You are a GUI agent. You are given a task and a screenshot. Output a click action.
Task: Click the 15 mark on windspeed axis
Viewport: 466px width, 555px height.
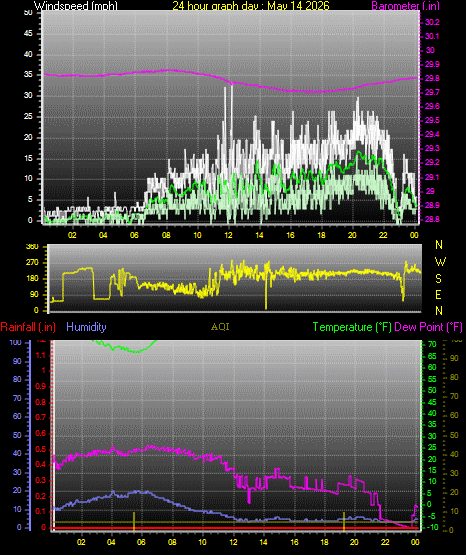tap(28, 158)
